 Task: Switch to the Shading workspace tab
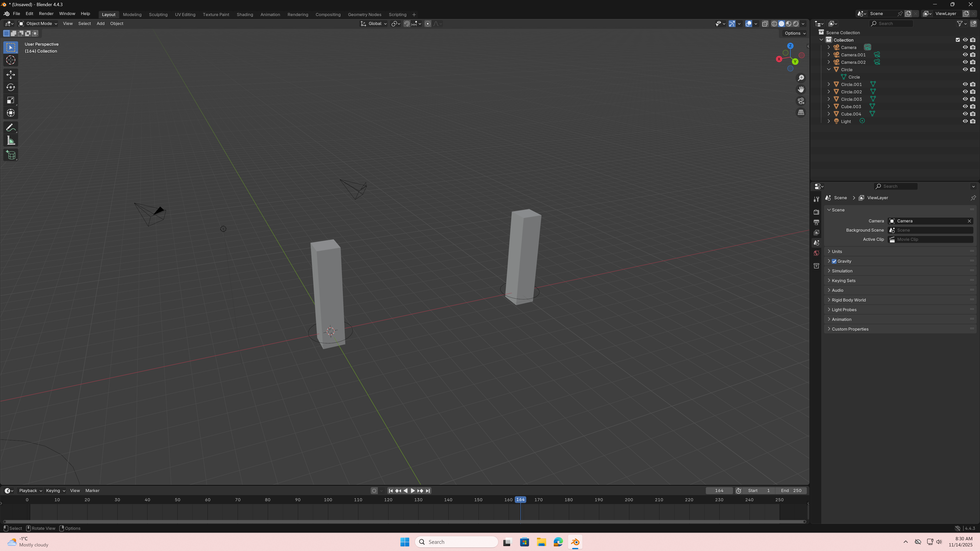245,15
